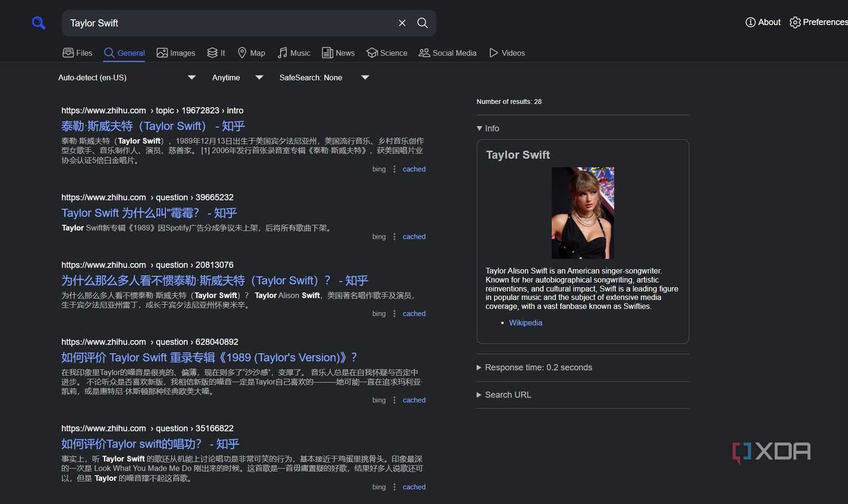The width and height of the screenshot is (848, 504).
Task: Click the 'Number of results: 28' text
Action: click(x=509, y=102)
